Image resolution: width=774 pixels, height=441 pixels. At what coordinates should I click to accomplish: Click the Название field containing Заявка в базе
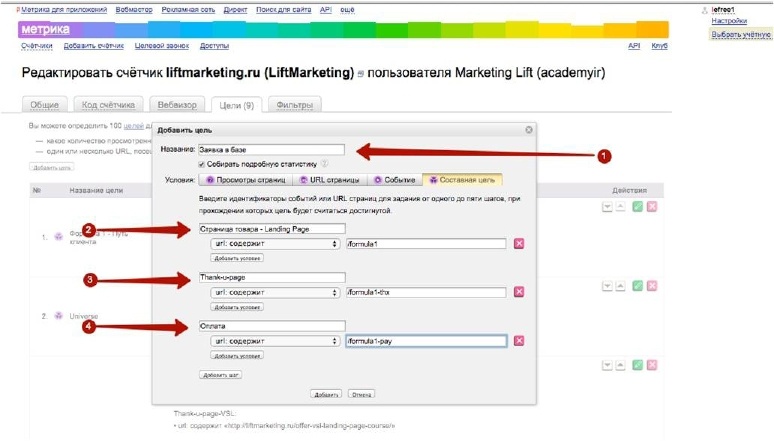click(x=271, y=150)
